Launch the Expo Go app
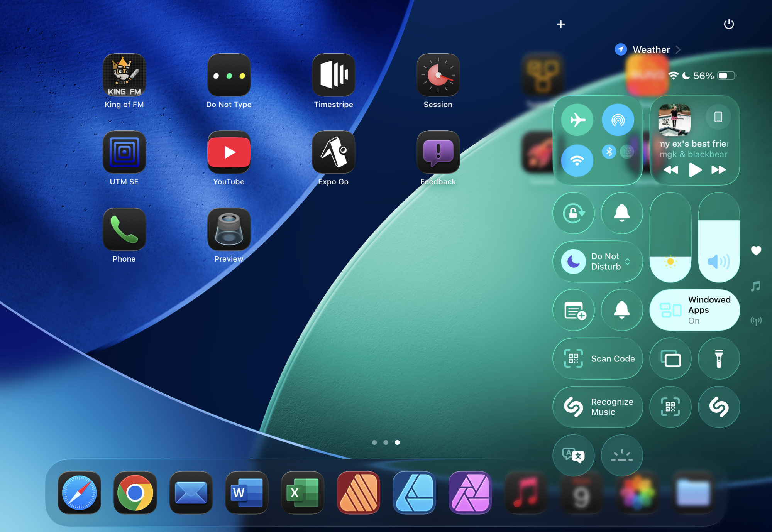 334,152
